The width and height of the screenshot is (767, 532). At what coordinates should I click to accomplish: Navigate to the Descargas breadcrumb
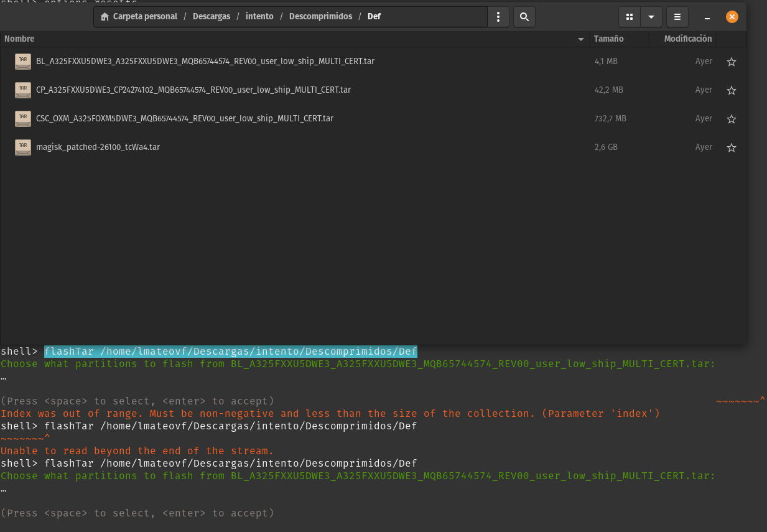[x=212, y=17]
